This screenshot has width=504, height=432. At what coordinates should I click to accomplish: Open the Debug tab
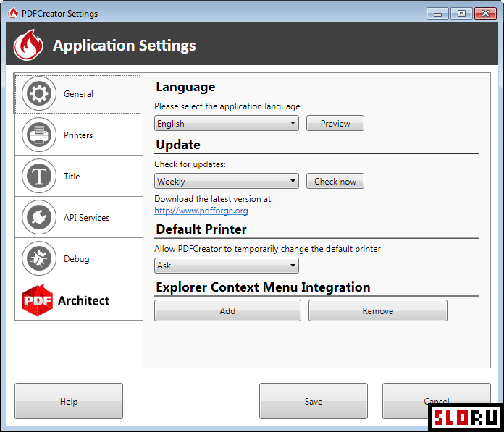coord(79,258)
